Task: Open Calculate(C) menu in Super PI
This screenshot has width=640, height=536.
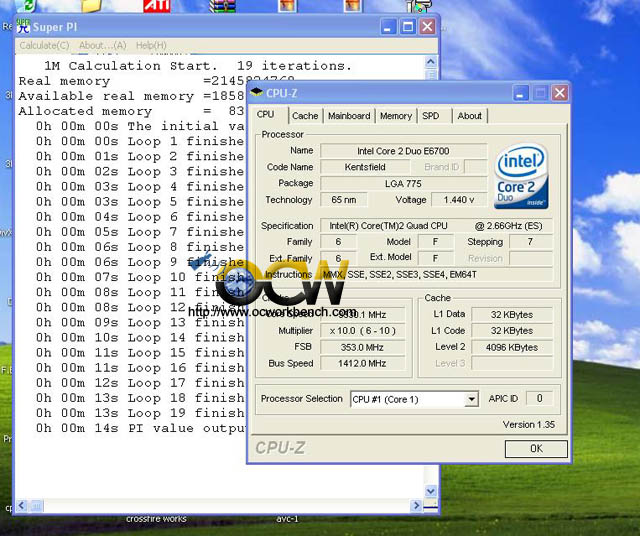Action: [x=44, y=45]
